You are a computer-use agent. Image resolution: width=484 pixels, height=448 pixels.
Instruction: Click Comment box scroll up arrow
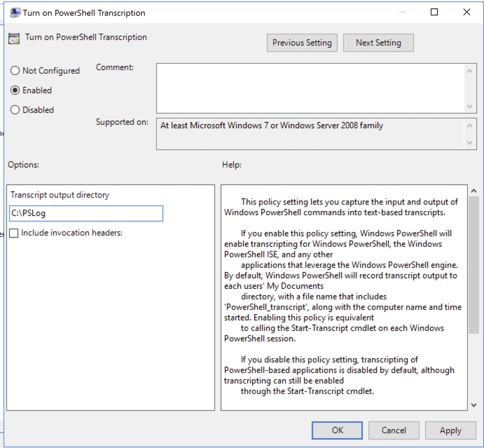point(469,71)
